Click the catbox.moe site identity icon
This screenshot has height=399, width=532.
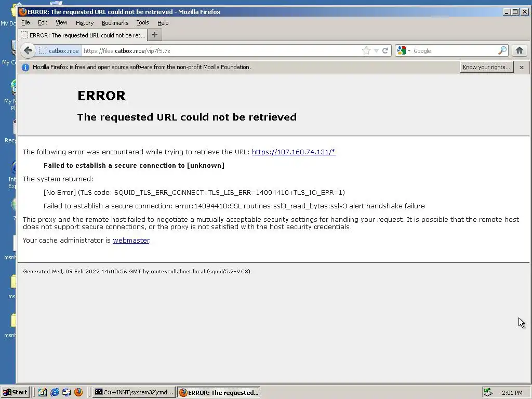tap(43, 51)
